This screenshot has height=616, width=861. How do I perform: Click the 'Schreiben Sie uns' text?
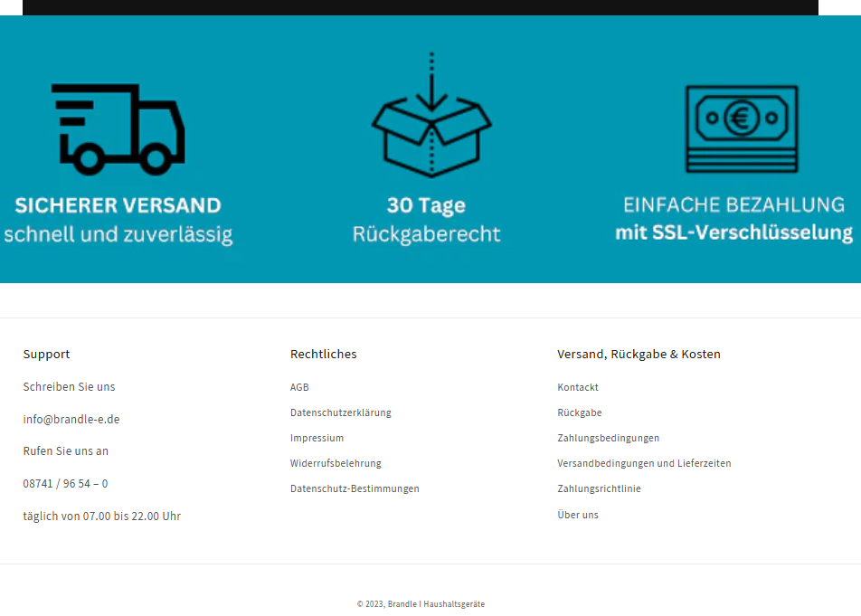pyautogui.click(x=69, y=387)
